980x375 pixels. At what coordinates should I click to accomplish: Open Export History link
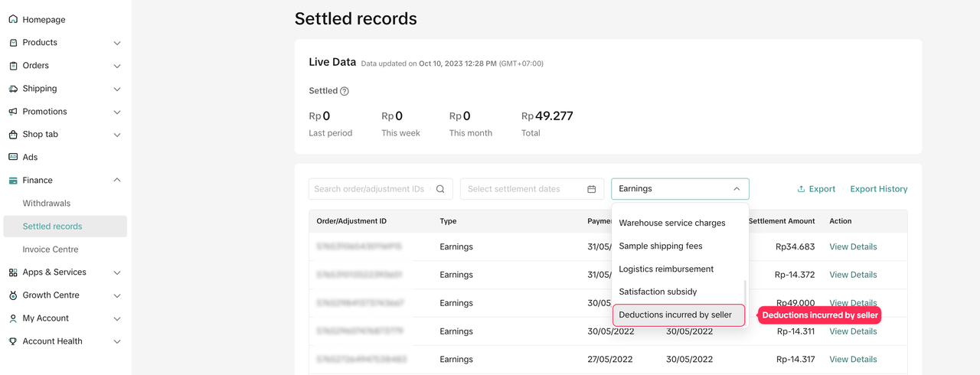point(878,189)
